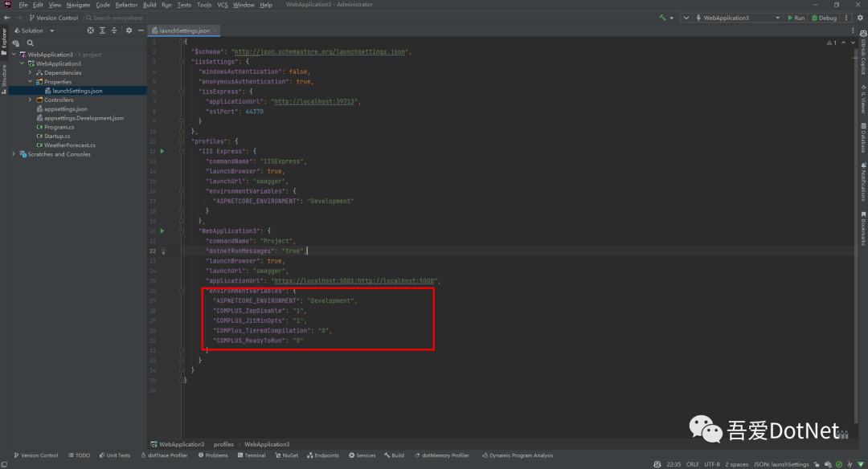The image size is (868, 469).
Task: Open editor tab options three-dot icon
Action: 853,31
